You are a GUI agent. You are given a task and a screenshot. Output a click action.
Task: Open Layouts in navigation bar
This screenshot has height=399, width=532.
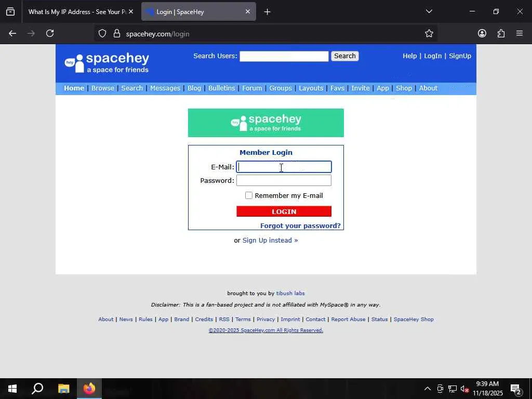(x=311, y=88)
